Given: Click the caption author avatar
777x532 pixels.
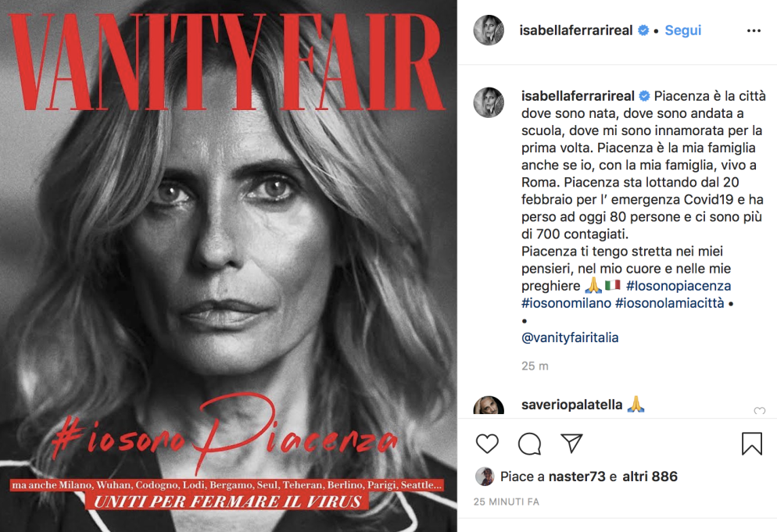Looking at the screenshot, I should point(489,102).
